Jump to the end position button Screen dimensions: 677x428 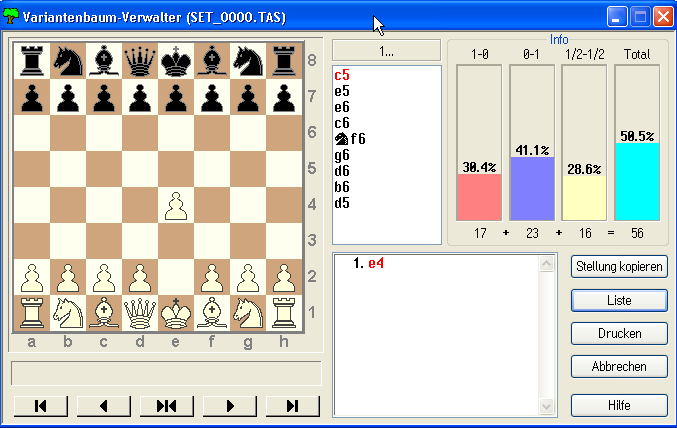[x=292, y=405]
